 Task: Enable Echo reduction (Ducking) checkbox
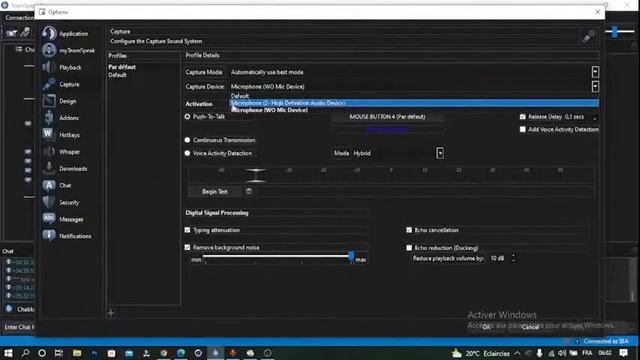[x=409, y=248]
